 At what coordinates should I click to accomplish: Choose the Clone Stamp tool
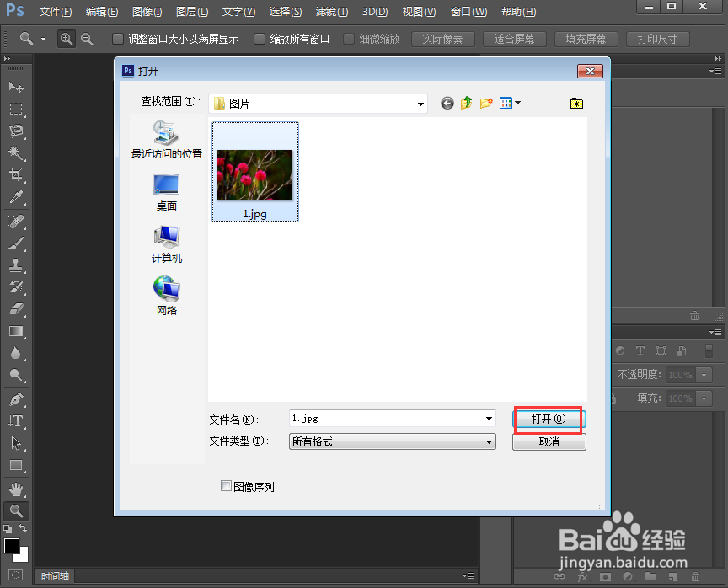tap(15, 264)
